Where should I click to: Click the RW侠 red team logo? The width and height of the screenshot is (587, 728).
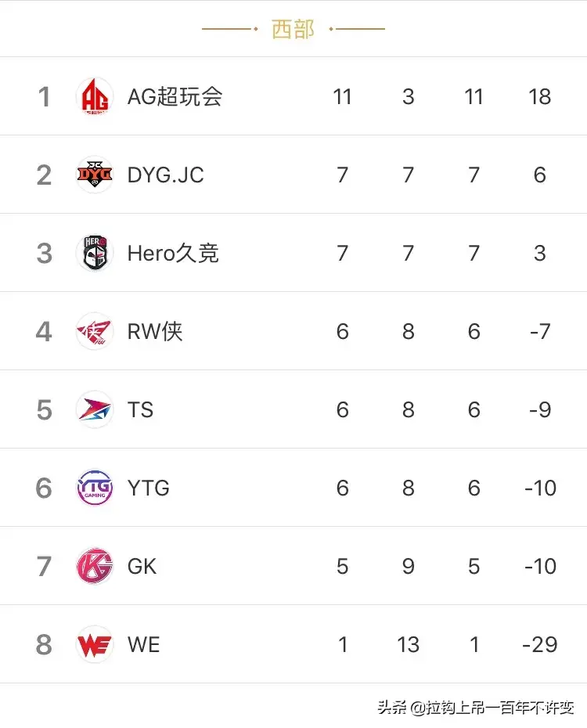coord(95,331)
